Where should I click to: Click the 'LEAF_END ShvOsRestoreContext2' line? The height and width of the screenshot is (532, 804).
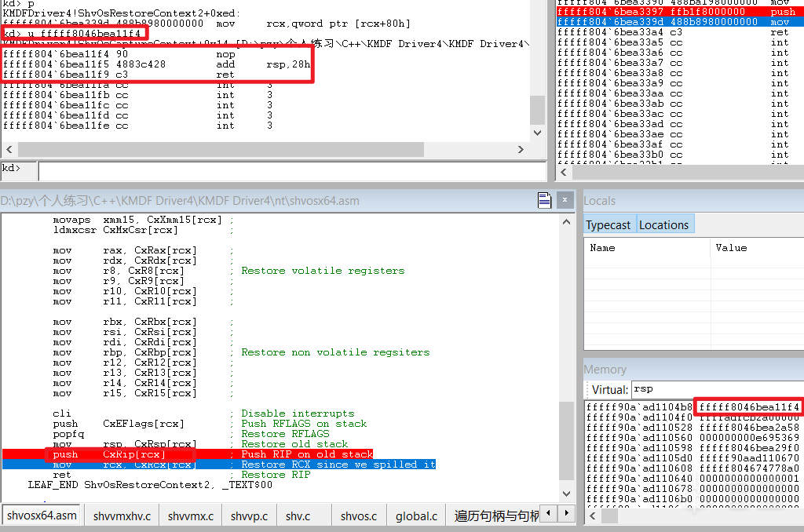pyautogui.click(x=150, y=485)
